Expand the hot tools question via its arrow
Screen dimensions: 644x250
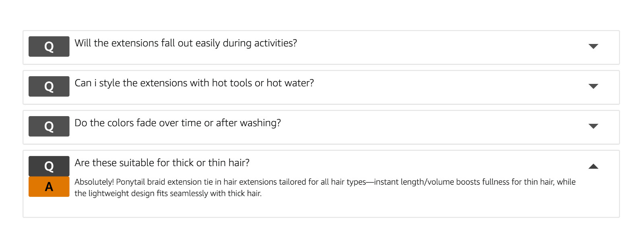593,86
